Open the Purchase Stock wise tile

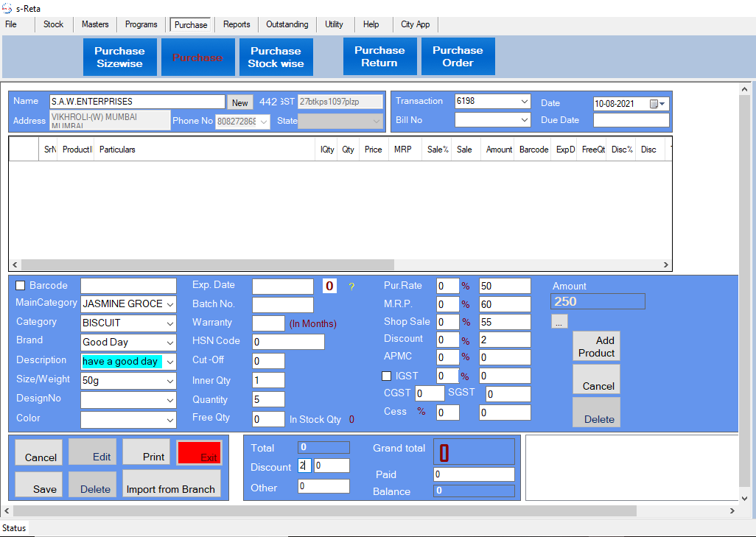click(276, 57)
